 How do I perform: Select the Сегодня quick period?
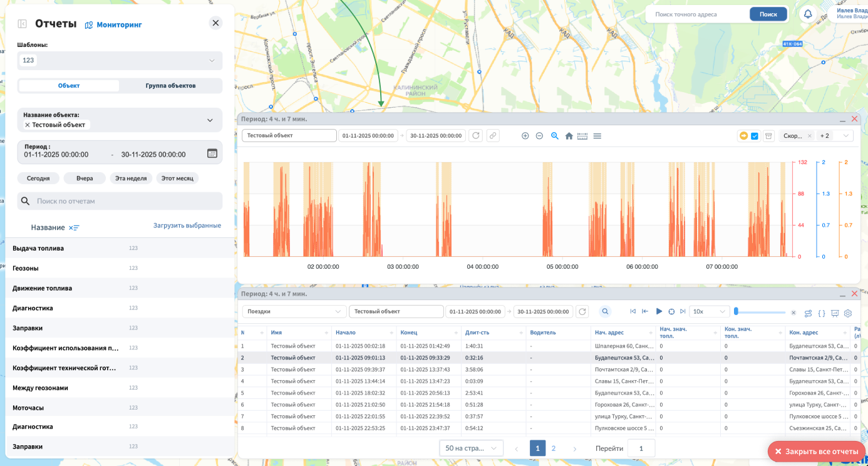[38, 179]
